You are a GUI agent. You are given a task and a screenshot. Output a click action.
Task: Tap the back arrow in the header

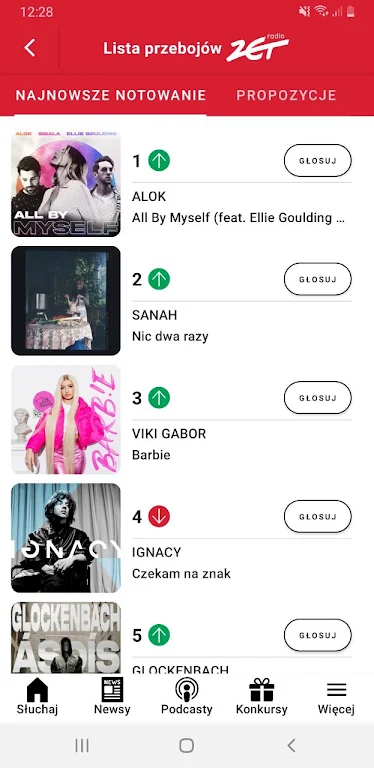click(30, 48)
